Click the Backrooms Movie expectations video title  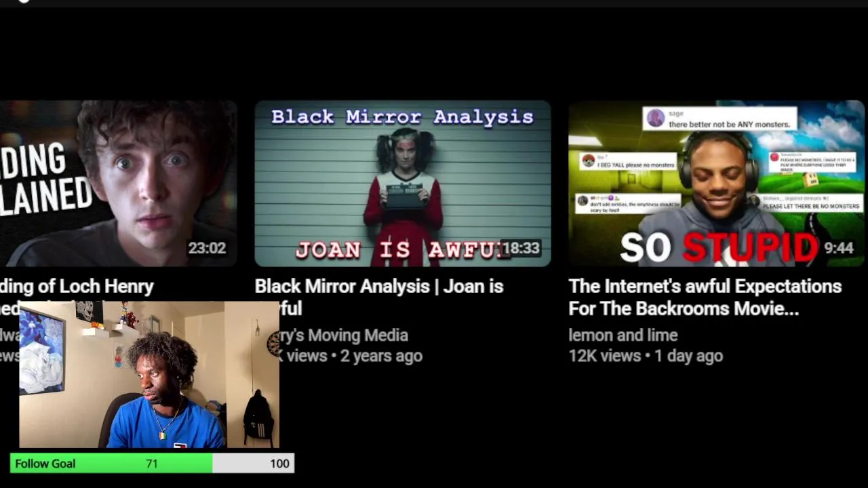click(x=705, y=298)
